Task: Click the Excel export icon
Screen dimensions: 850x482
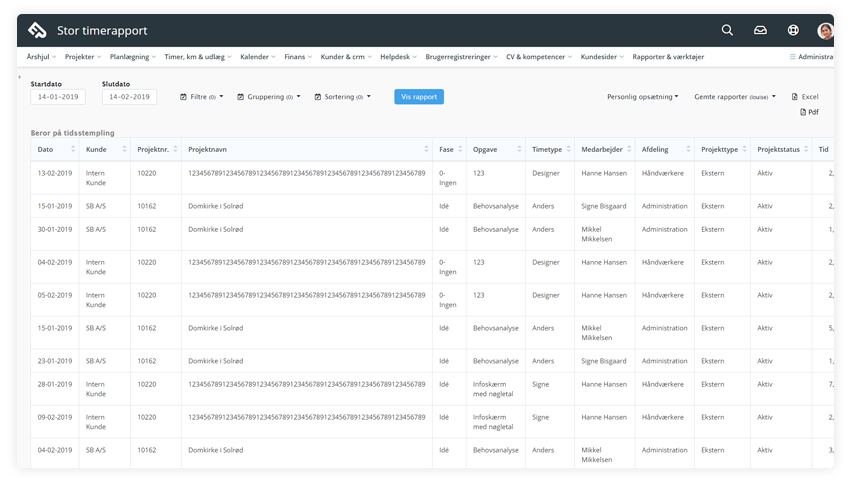Action: pos(795,97)
